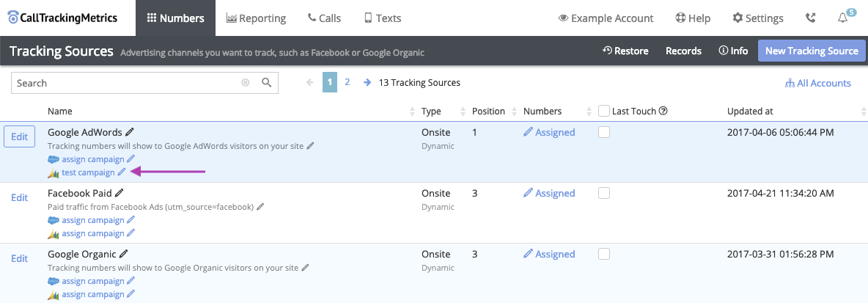Toggle Last Touch checkbox for Google AdWords

coord(604,132)
